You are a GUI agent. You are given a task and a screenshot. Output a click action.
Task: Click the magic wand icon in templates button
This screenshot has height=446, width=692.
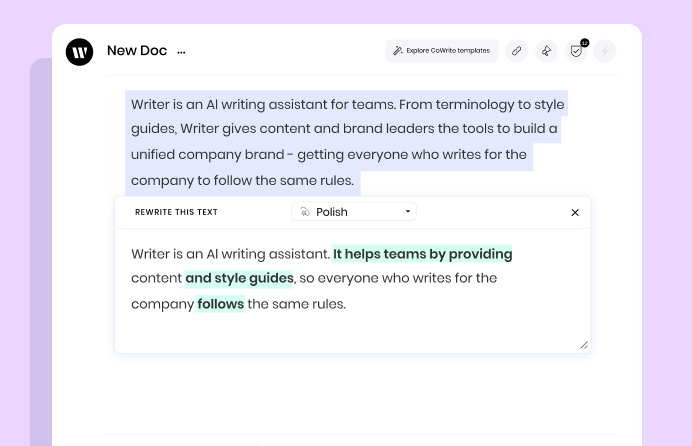point(398,51)
